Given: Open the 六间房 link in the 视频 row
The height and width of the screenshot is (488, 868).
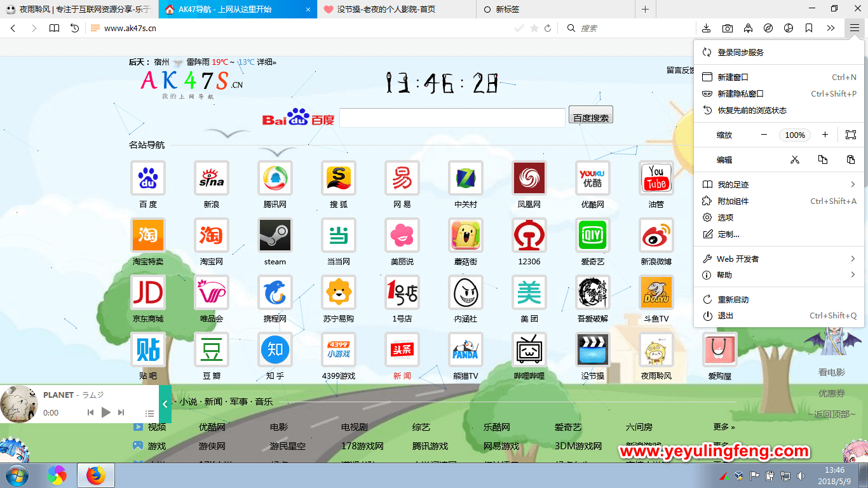Looking at the screenshot, I should 639,427.
